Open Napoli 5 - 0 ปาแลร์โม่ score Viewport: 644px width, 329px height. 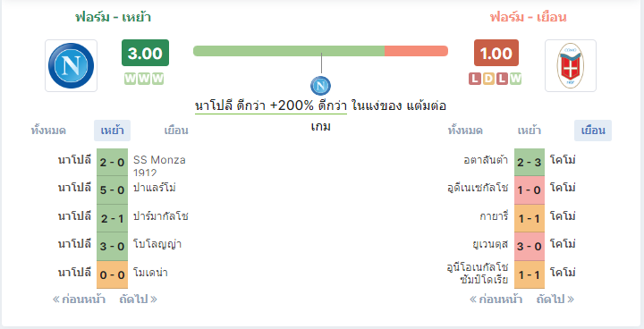point(112,190)
